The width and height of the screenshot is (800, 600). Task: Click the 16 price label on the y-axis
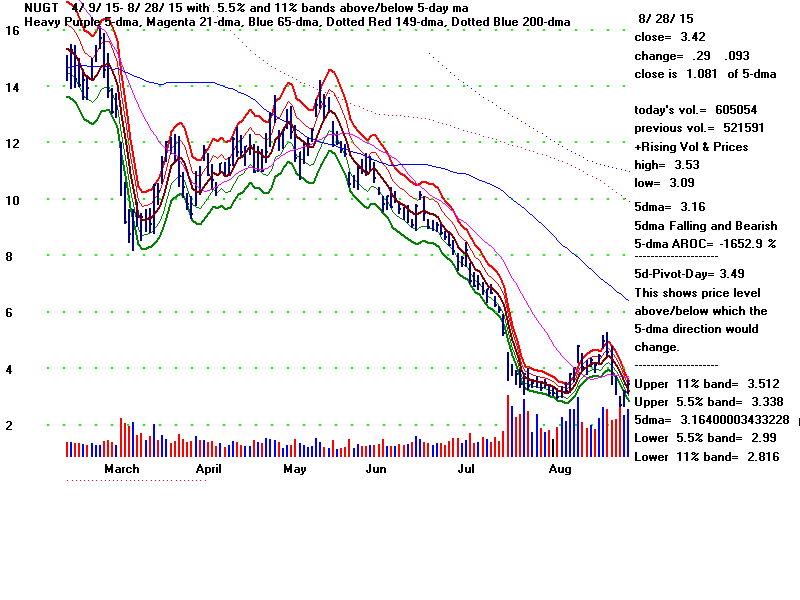12,31
